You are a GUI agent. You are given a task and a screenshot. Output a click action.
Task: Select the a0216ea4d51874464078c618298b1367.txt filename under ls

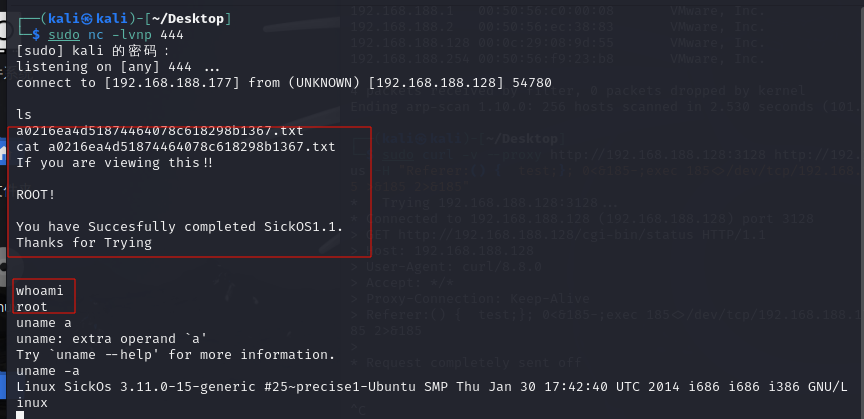pyautogui.click(x=160, y=131)
